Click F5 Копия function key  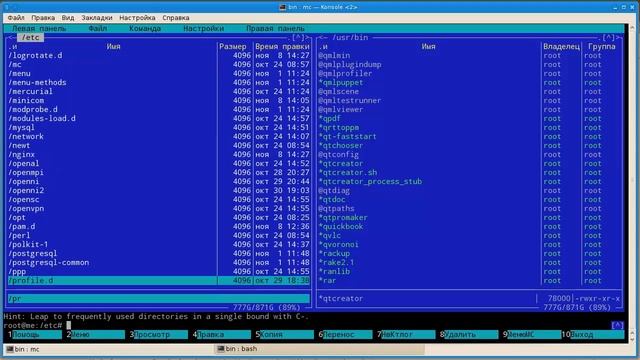(x=284, y=334)
